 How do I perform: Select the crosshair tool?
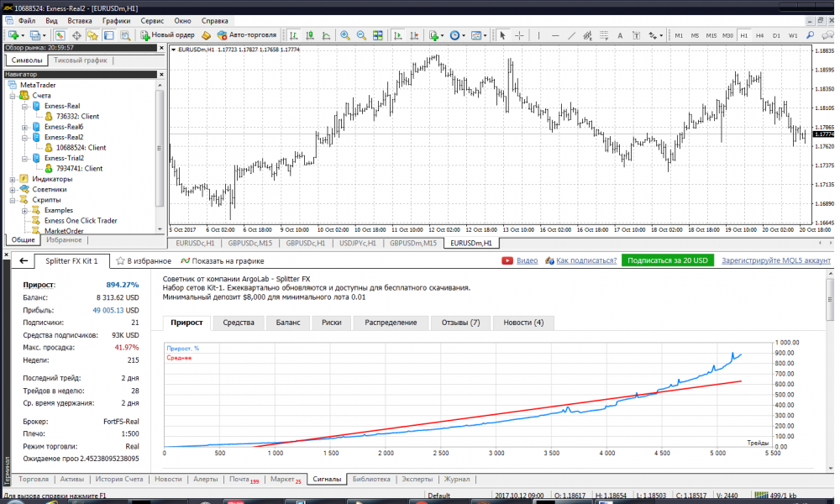519,35
